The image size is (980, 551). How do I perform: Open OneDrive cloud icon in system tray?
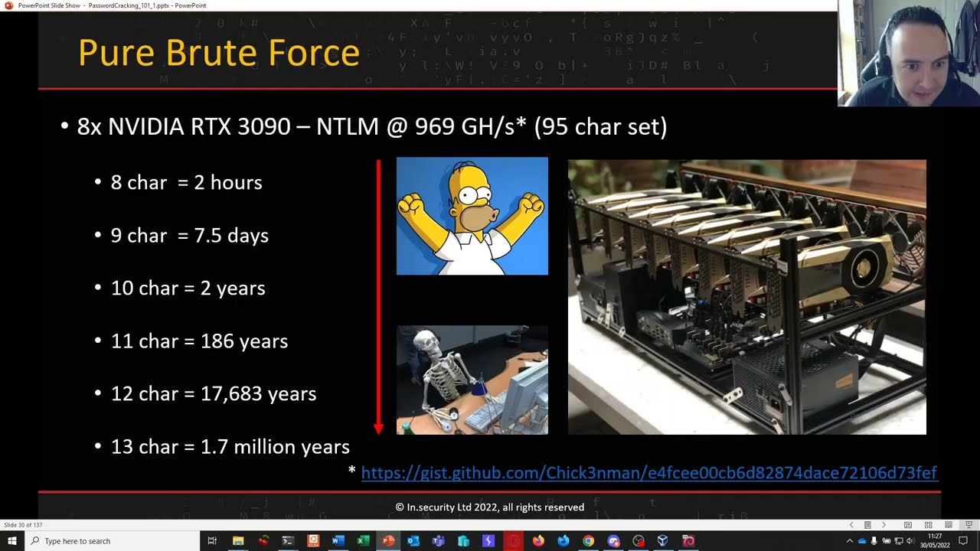coord(861,541)
